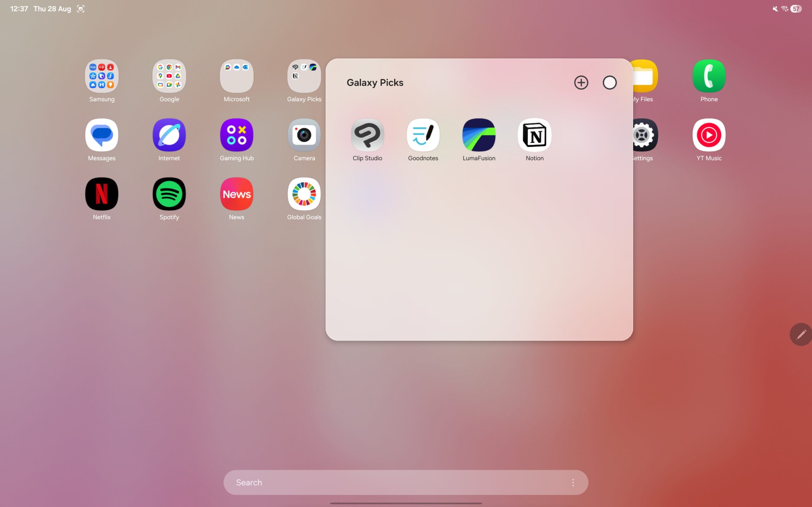Open the Notion app

click(534, 135)
